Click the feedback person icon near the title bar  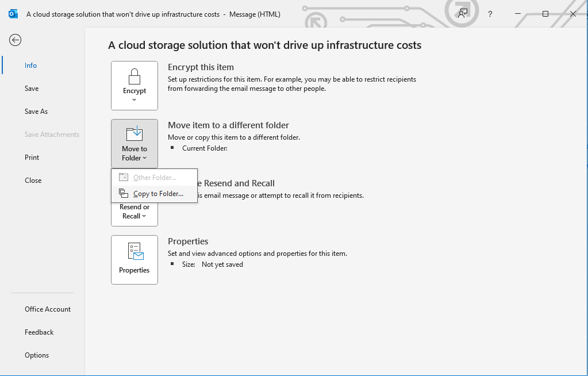(x=462, y=13)
